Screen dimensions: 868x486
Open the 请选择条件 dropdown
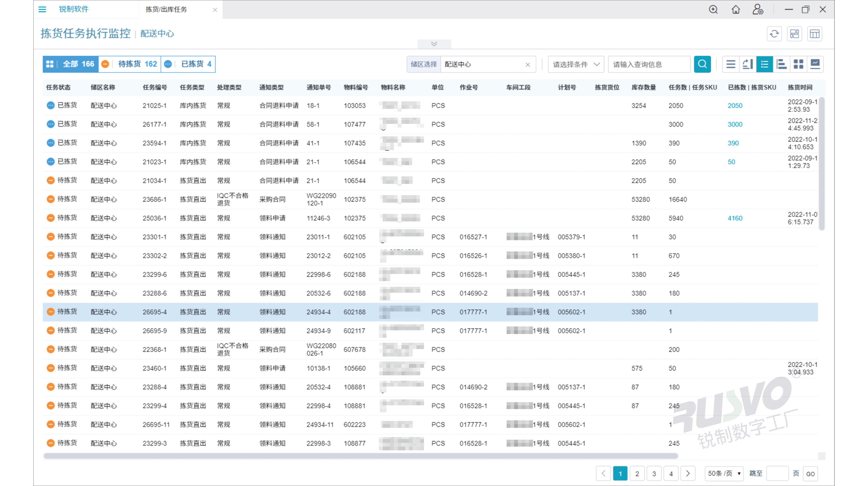pos(576,64)
